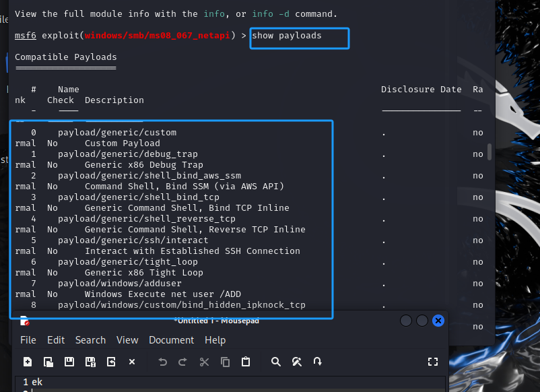
Task: Click 'payload/generic/tight_loop' row
Action: pyautogui.click(x=128, y=262)
